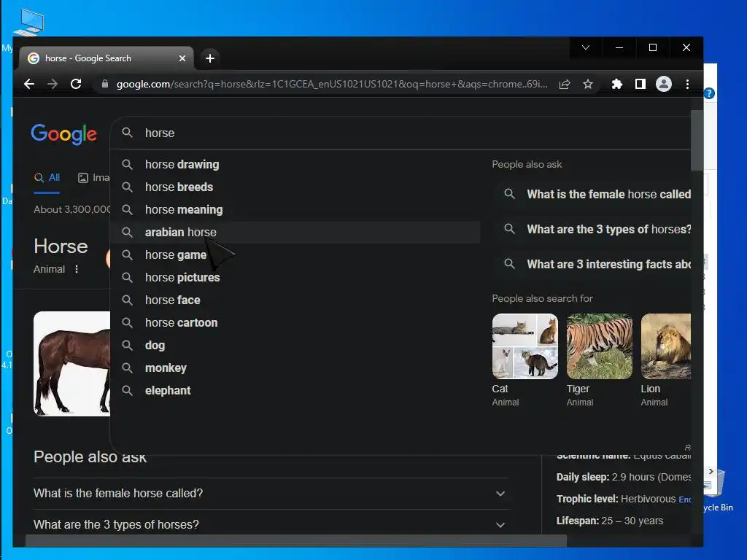Click the browser forward arrow
Screen dimensions: 747x560
(53, 85)
